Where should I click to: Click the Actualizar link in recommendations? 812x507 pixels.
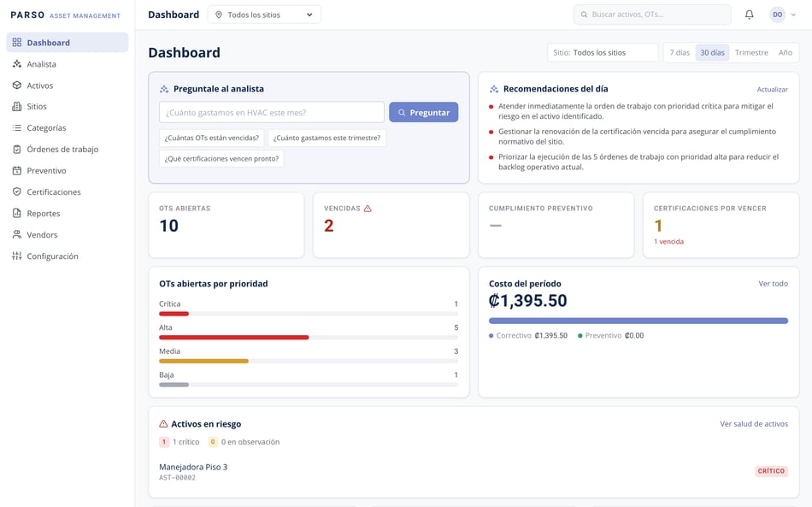point(772,89)
